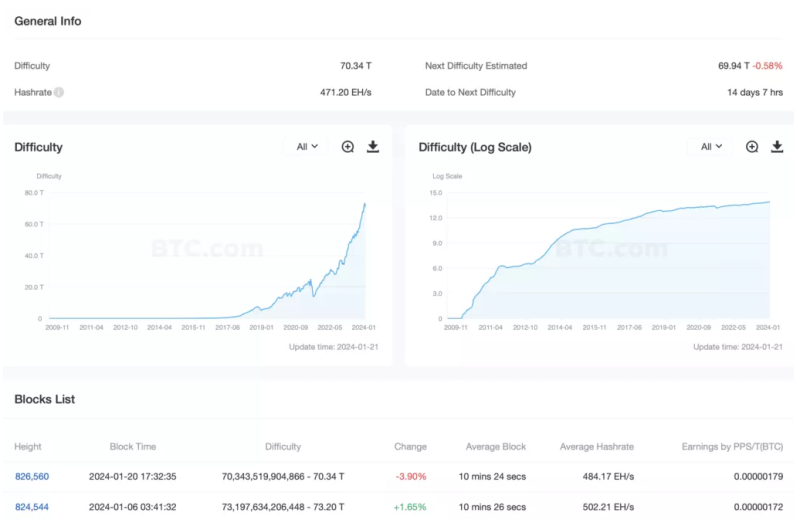Click the Change column header
Image resolution: width=800 pixels, height=523 pixels.
pyautogui.click(x=410, y=446)
